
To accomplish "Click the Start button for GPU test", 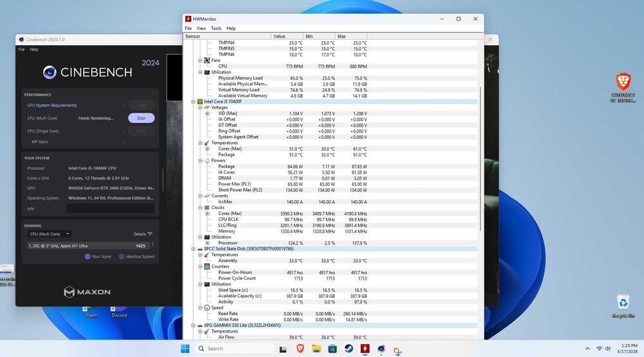I will pos(141,105).
